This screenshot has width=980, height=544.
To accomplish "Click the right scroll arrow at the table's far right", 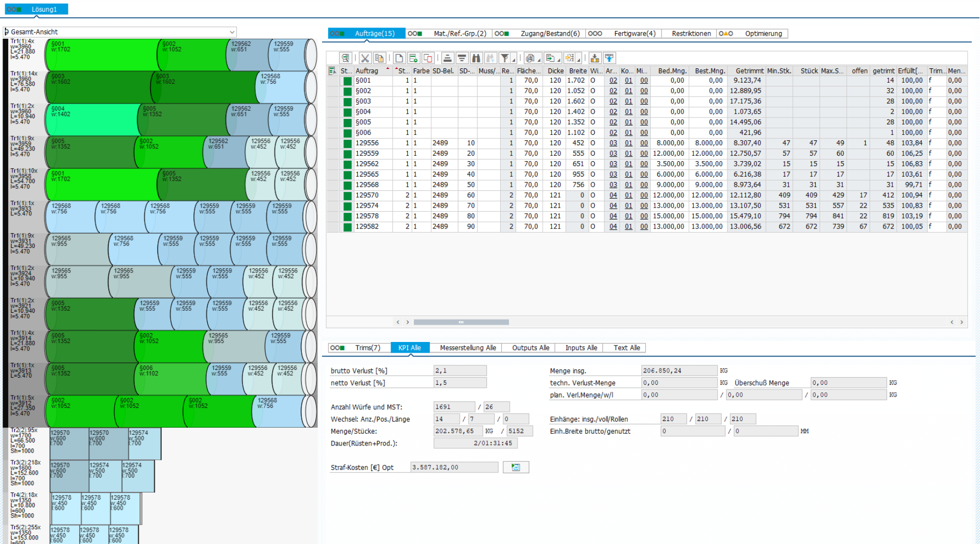I will pyautogui.click(x=962, y=323).
